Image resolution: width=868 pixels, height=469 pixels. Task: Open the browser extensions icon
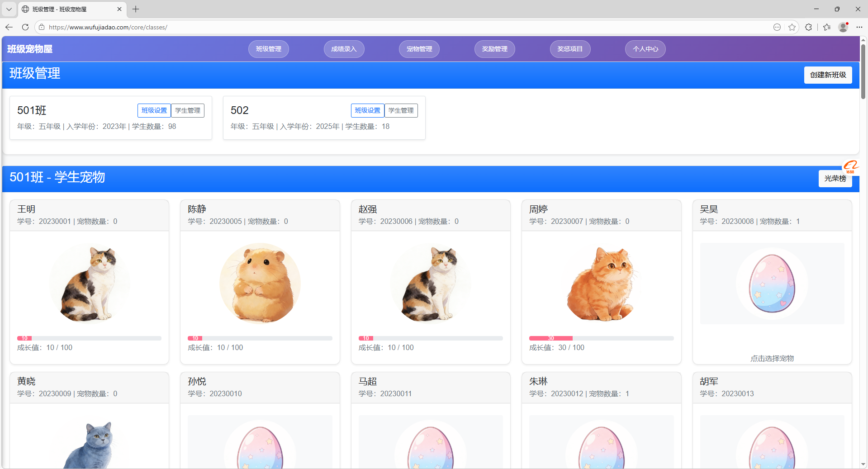pyautogui.click(x=809, y=27)
